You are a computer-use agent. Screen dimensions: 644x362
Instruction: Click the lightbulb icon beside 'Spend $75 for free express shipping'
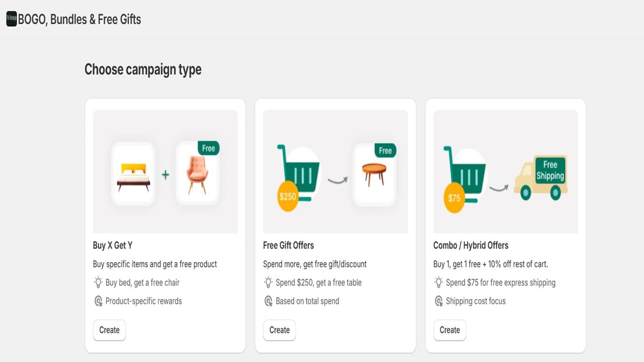(439, 282)
